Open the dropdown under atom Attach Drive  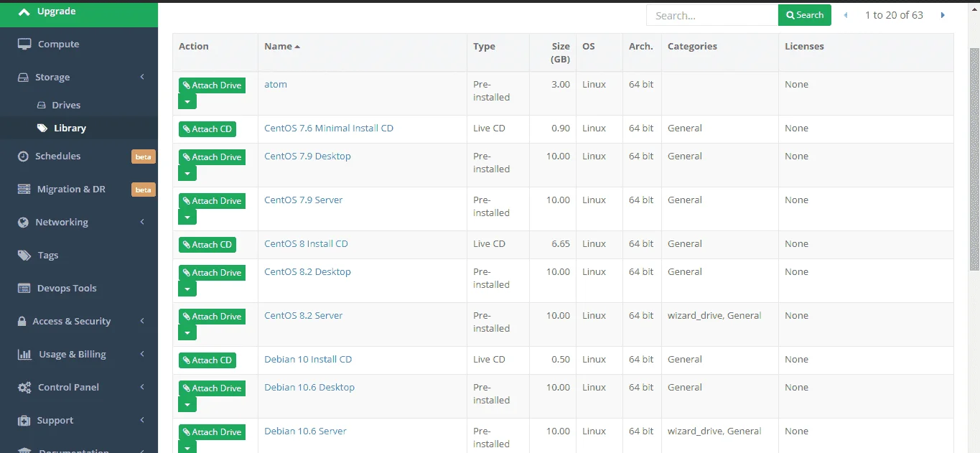tap(187, 102)
